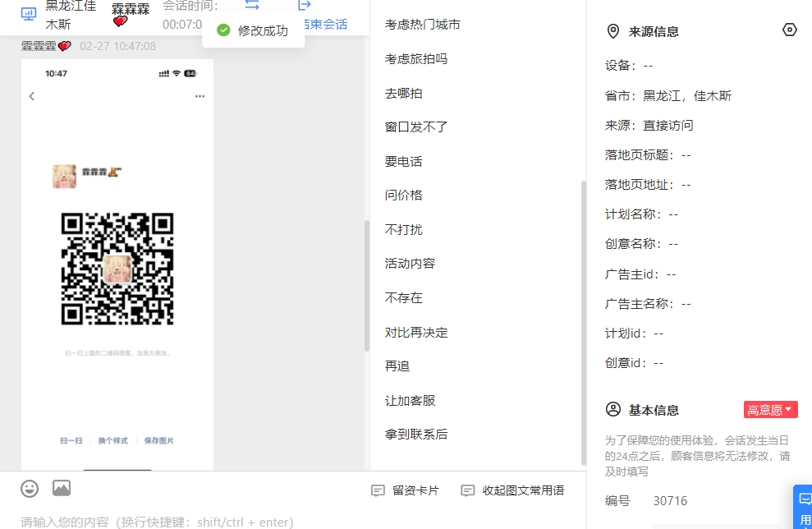This screenshot has height=529, width=812.
Task: Click the chat area scrollbar
Action: [367, 286]
